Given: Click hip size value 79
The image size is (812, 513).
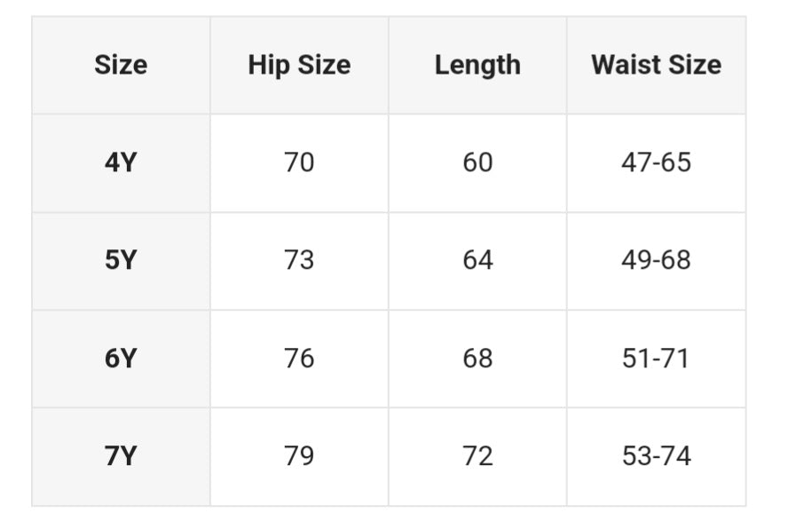Looking at the screenshot, I should click(x=299, y=456).
